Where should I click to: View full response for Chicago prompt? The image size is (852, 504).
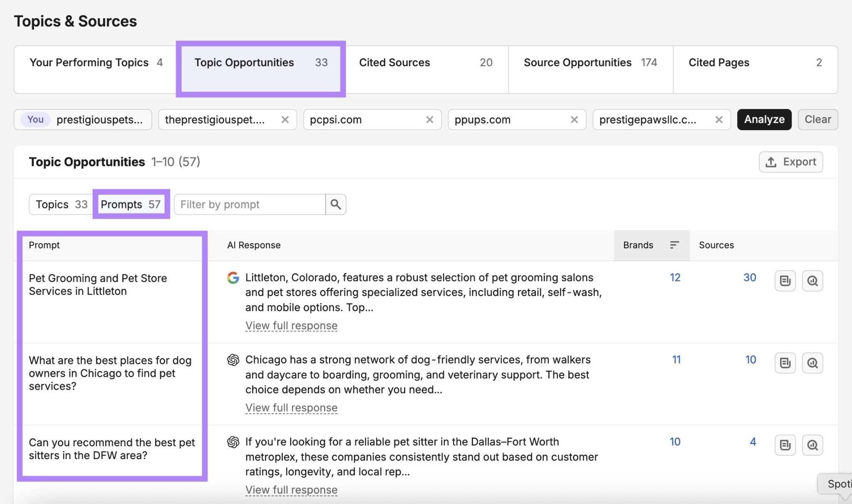point(291,408)
